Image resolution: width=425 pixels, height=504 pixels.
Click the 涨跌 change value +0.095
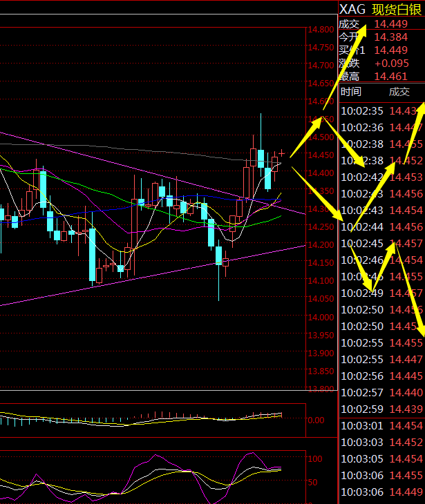pos(392,64)
